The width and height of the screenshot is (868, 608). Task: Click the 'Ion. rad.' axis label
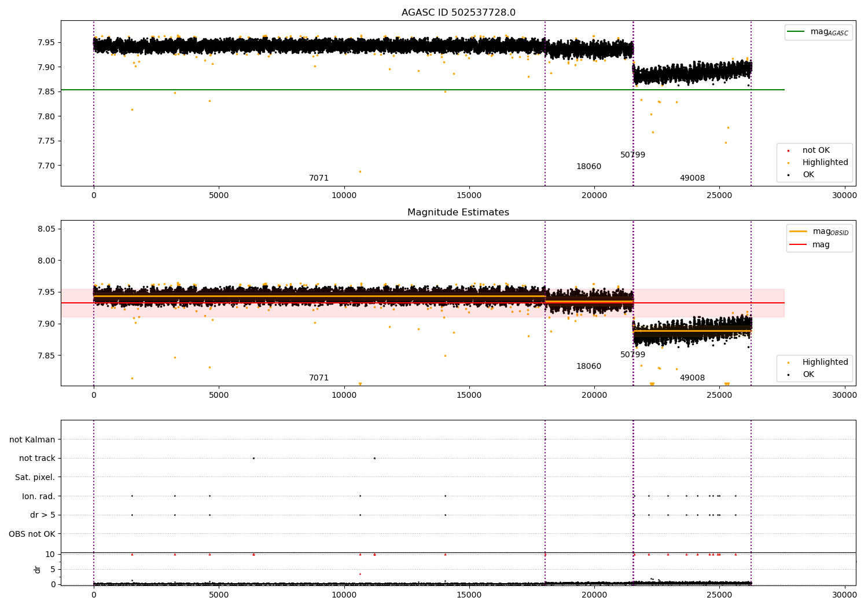pyautogui.click(x=39, y=496)
